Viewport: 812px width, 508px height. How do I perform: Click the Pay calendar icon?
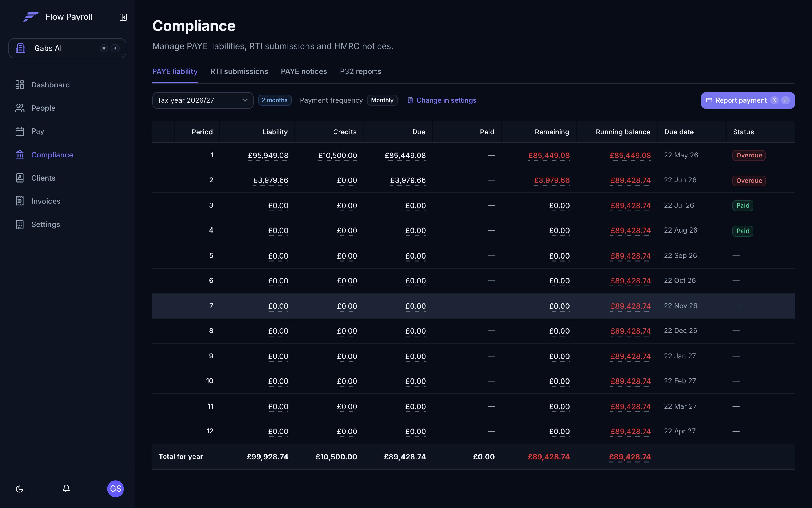pyautogui.click(x=20, y=131)
